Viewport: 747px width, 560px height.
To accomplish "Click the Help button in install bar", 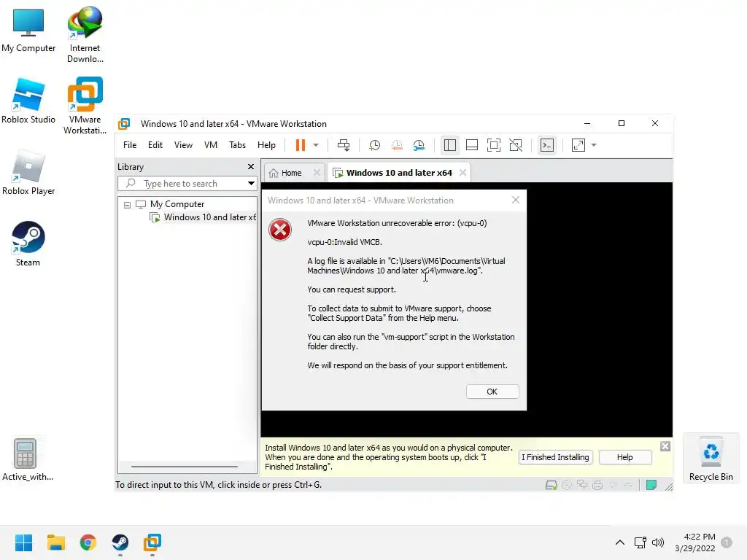I will pos(625,457).
